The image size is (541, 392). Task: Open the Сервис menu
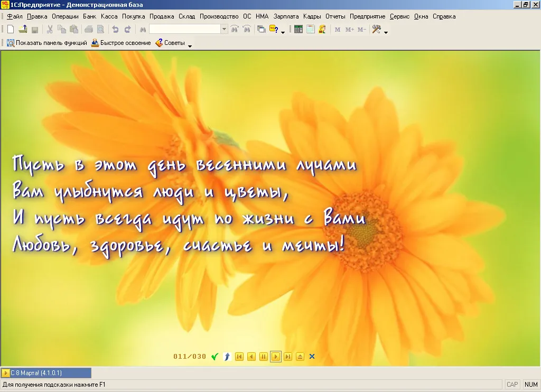pos(399,16)
